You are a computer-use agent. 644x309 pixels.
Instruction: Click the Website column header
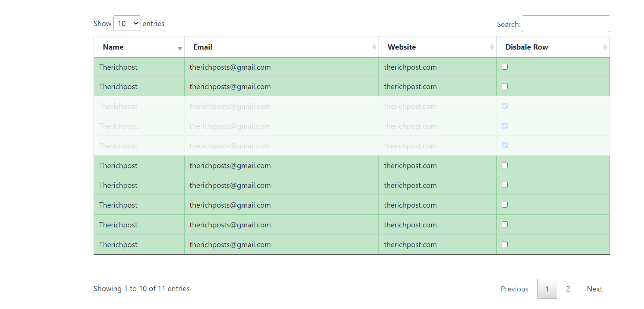click(x=402, y=47)
